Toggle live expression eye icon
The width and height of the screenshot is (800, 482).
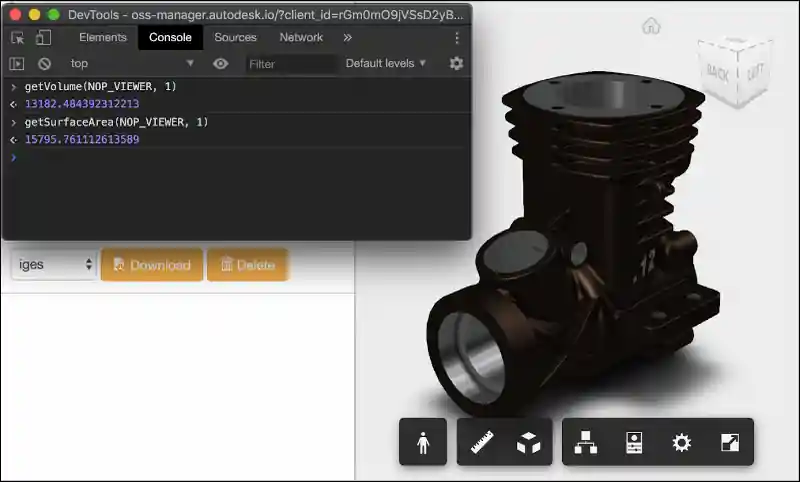click(x=220, y=64)
